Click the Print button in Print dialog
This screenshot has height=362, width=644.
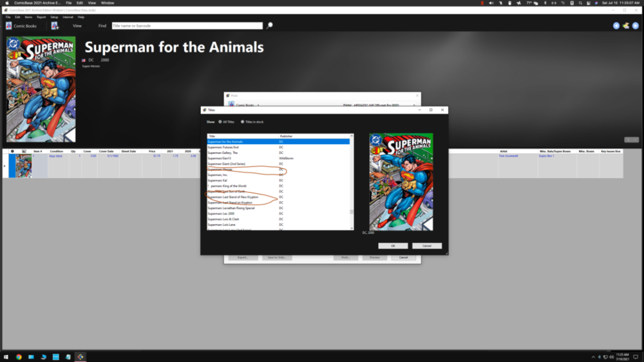tap(345, 258)
